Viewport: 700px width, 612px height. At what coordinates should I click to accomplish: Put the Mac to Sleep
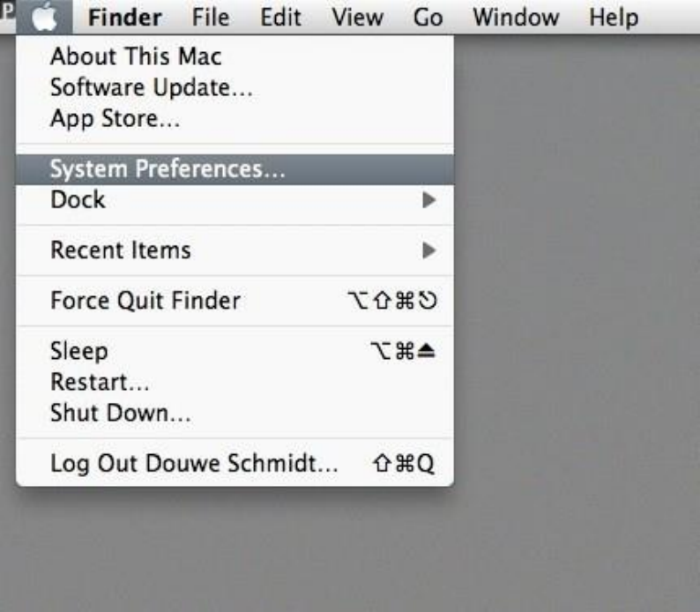(x=78, y=352)
